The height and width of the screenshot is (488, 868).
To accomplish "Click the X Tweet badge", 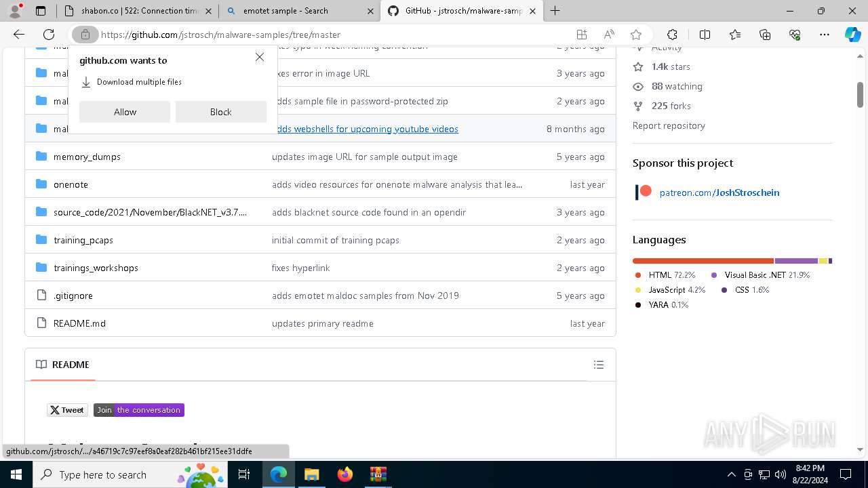I will (68, 410).
